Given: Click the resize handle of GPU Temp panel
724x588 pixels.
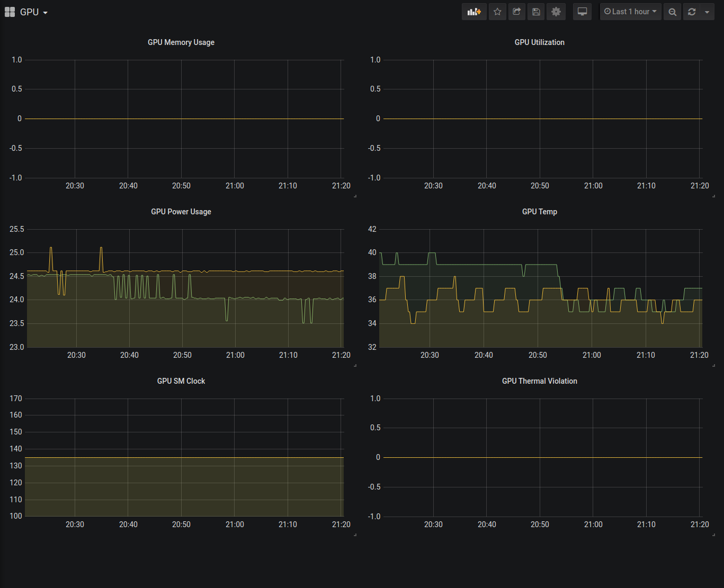Looking at the screenshot, I should point(713,365).
